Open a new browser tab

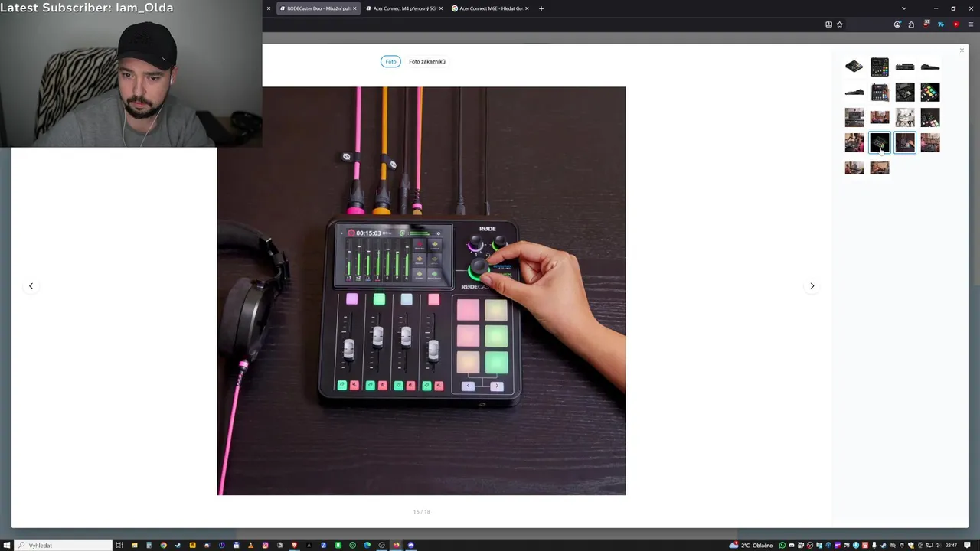coord(541,8)
